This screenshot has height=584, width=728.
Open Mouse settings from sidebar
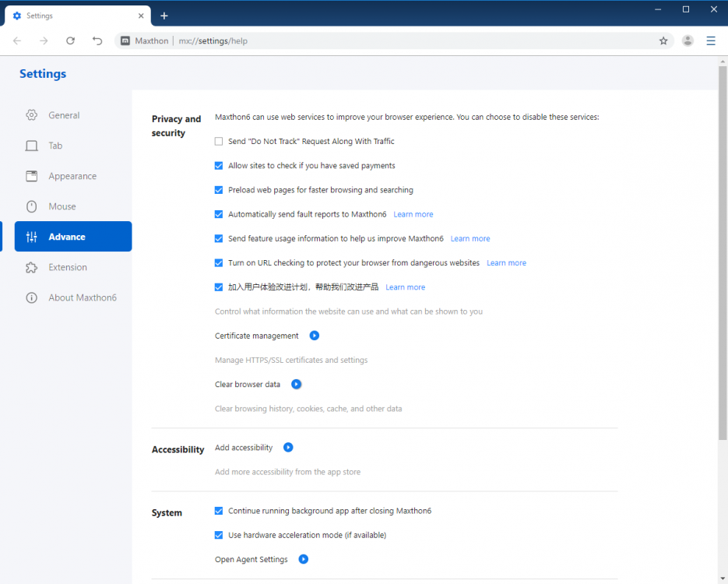32,206
